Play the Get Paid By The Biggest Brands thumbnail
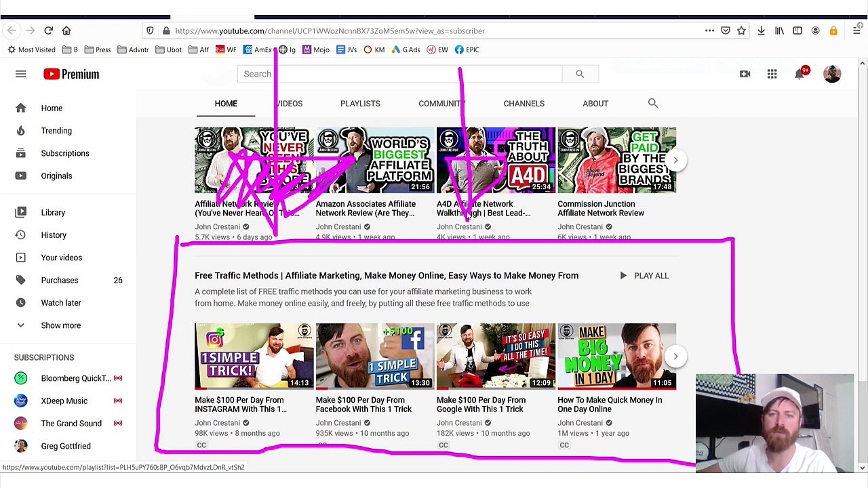Image resolution: width=868 pixels, height=488 pixels. click(x=616, y=160)
